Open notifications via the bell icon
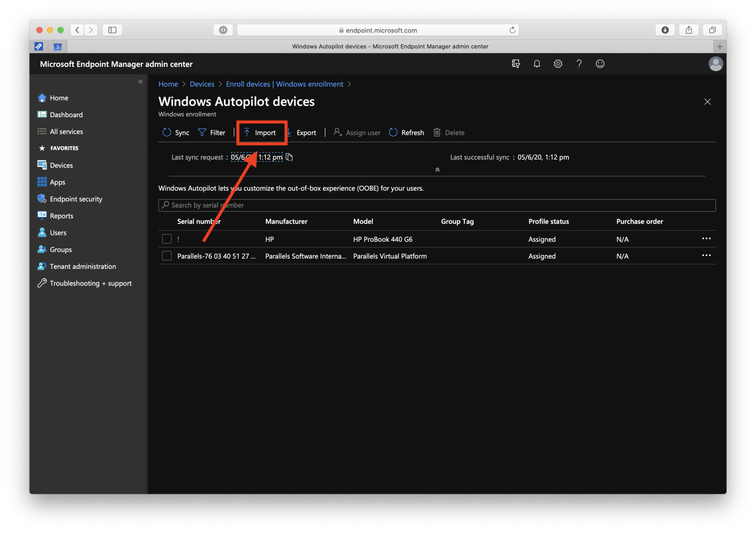Image resolution: width=756 pixels, height=533 pixels. (x=537, y=64)
